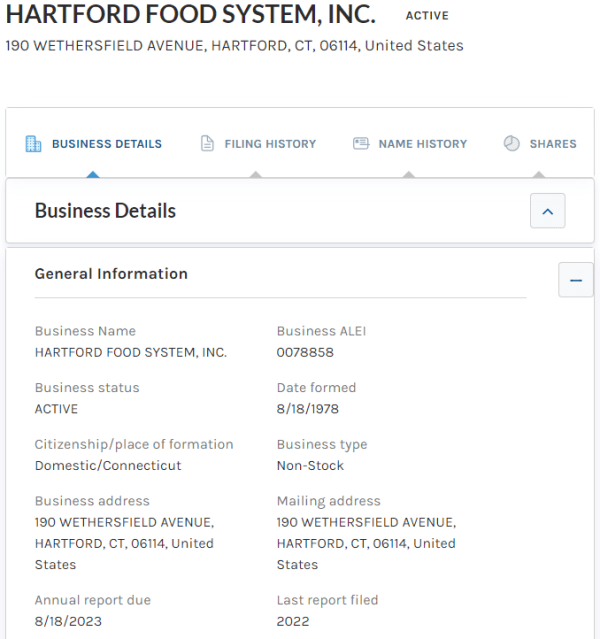Screen dimensions: 600x639
Task: Click the ID card icon beside Name History
Action: (361, 144)
